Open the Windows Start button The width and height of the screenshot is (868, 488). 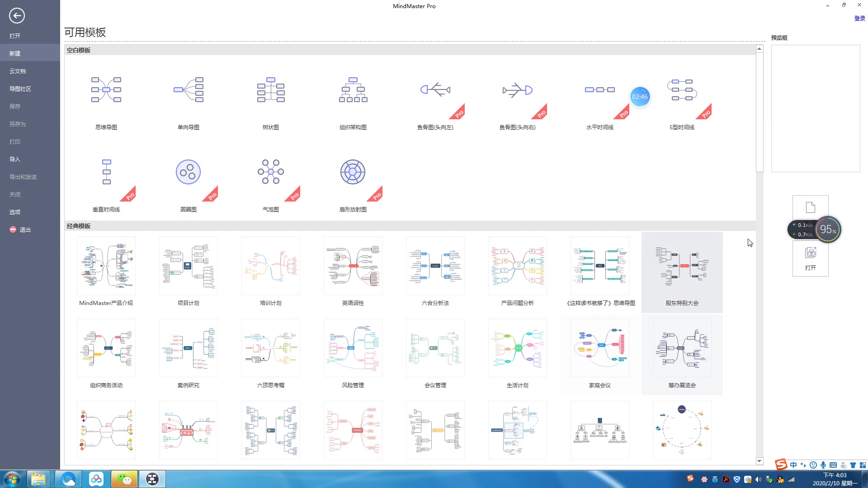pos(12,479)
